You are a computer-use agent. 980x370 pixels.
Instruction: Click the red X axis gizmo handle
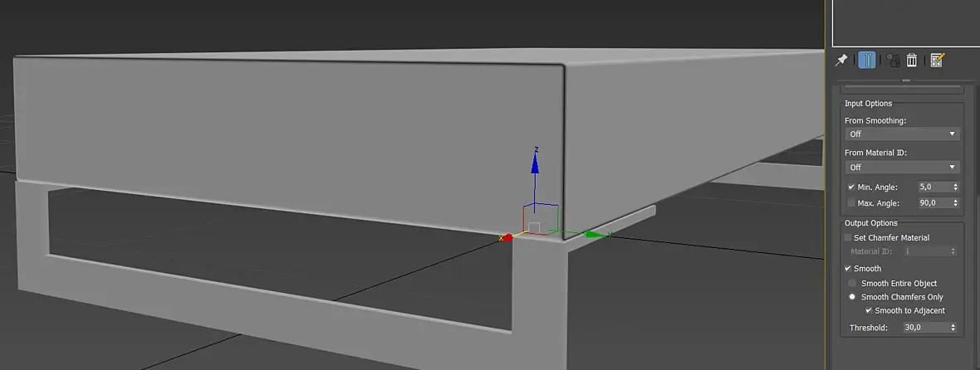(507, 237)
